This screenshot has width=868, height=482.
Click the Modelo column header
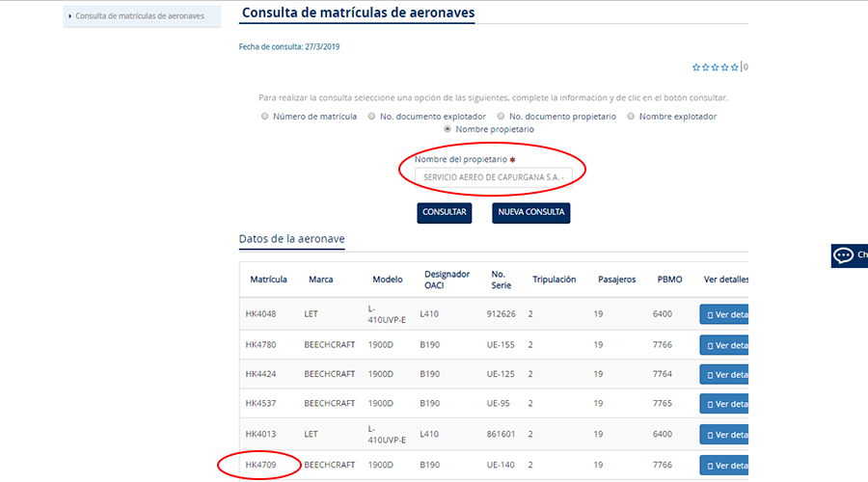click(x=388, y=280)
